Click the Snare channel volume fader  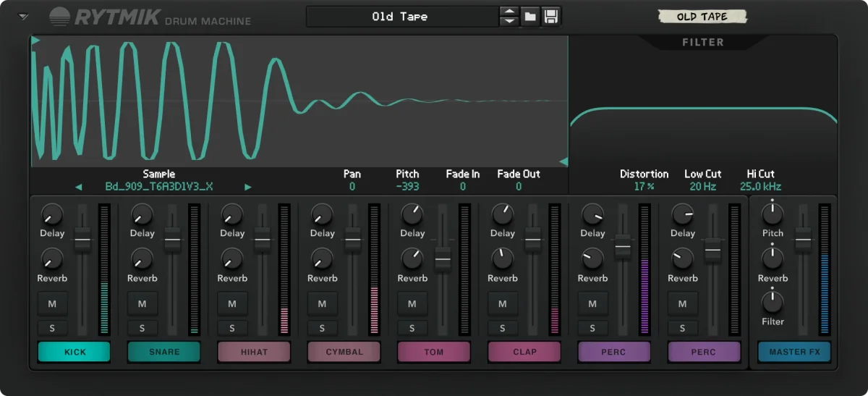tap(172, 240)
